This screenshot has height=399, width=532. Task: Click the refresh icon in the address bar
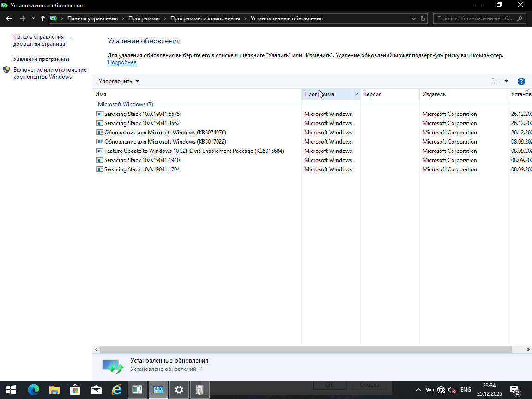pos(423,18)
